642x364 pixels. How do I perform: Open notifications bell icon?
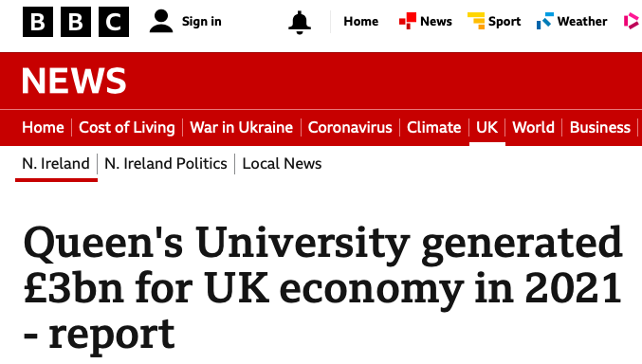click(x=300, y=22)
